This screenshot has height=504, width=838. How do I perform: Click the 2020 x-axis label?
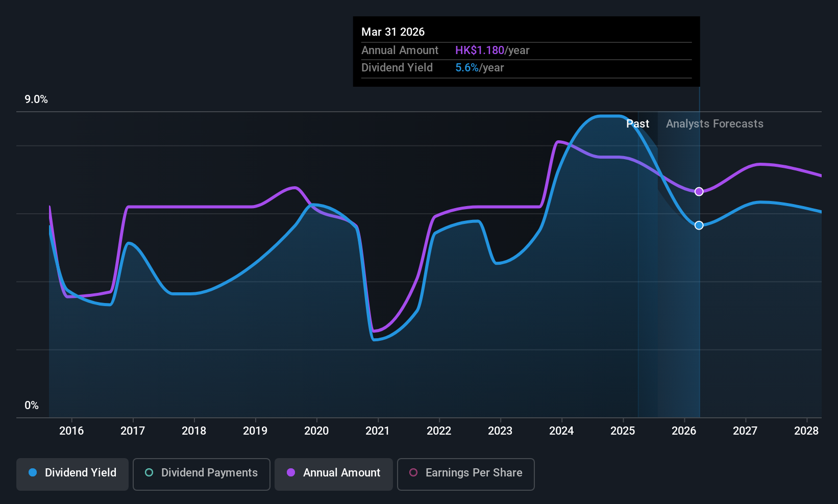pos(316,431)
